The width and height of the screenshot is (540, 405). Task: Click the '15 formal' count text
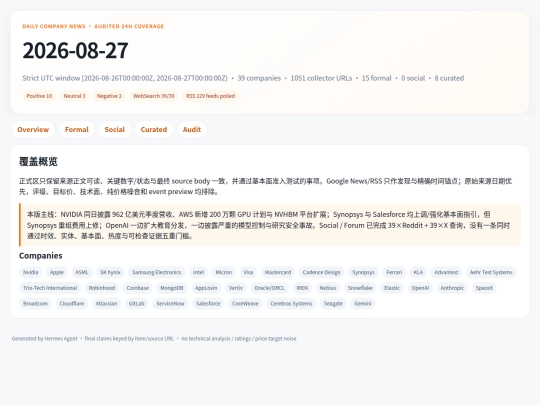click(377, 78)
